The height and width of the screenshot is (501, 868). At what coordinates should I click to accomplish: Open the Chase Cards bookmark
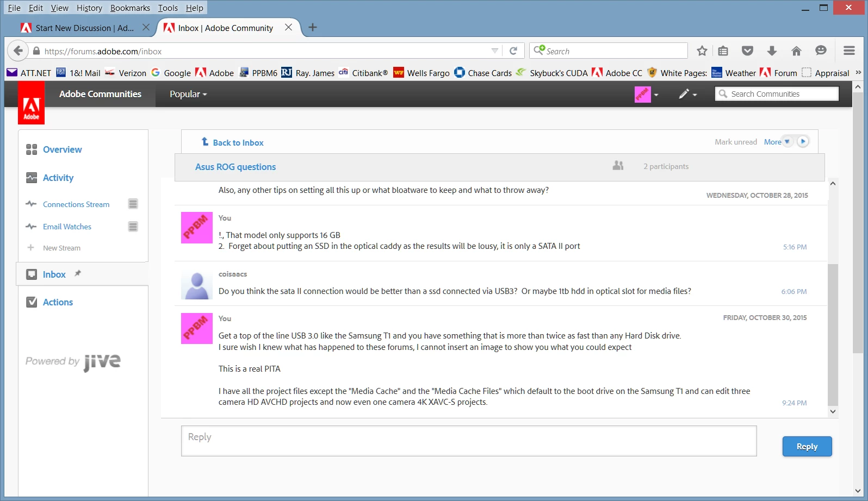tap(483, 73)
